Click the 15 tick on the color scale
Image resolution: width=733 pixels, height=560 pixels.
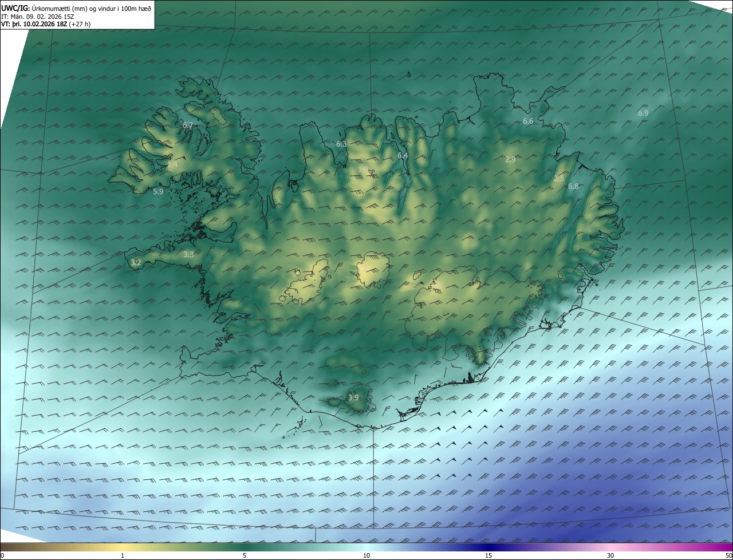pyautogui.click(x=488, y=555)
